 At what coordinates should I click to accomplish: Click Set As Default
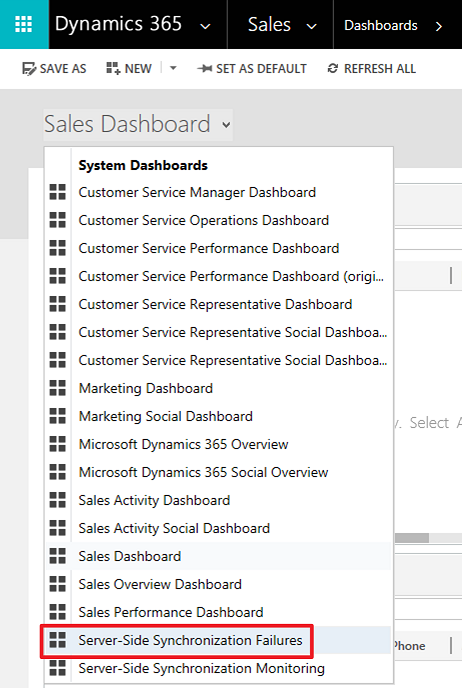251,69
